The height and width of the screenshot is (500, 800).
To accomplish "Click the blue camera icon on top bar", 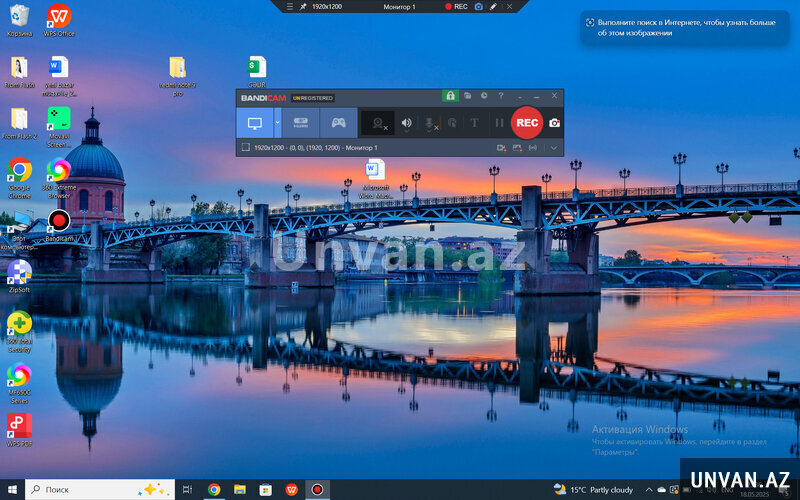I will click(x=479, y=7).
